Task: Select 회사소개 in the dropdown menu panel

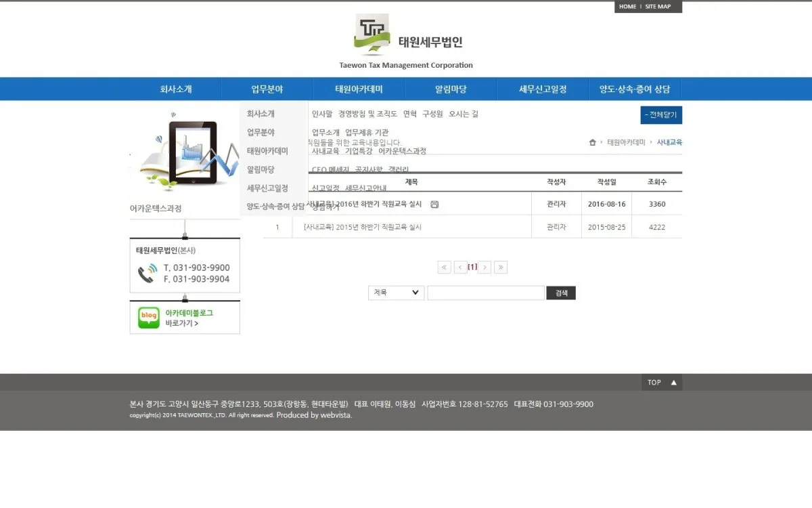Action: [261, 114]
